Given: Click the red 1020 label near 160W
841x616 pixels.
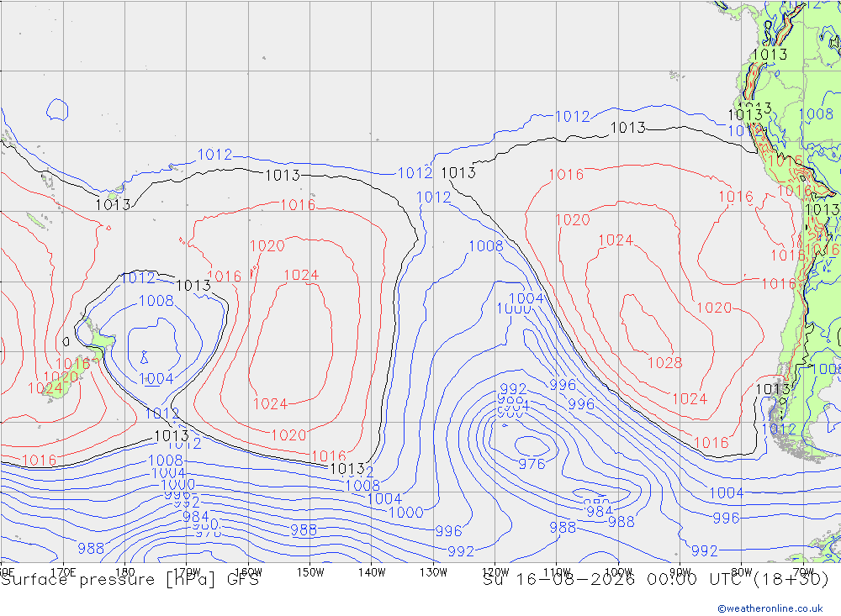Looking at the screenshot, I should pos(267,246).
